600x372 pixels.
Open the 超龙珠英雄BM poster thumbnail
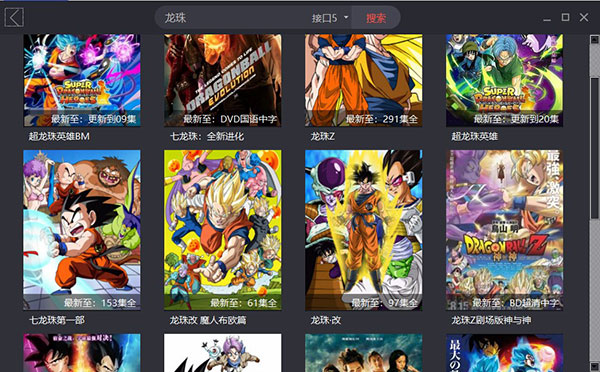(82, 80)
